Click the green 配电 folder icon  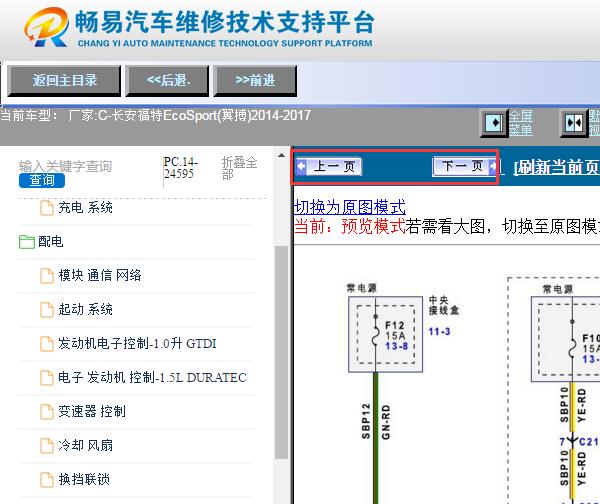pyautogui.click(x=27, y=242)
